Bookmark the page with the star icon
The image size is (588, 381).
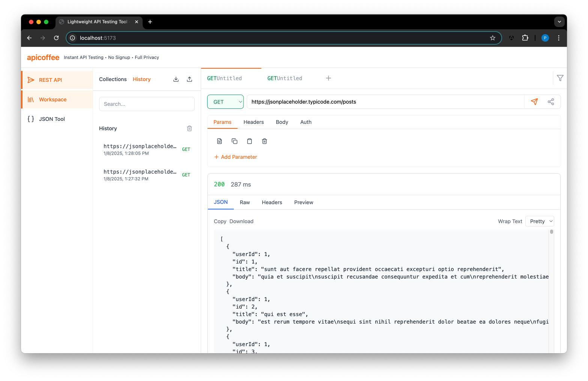[x=493, y=38]
